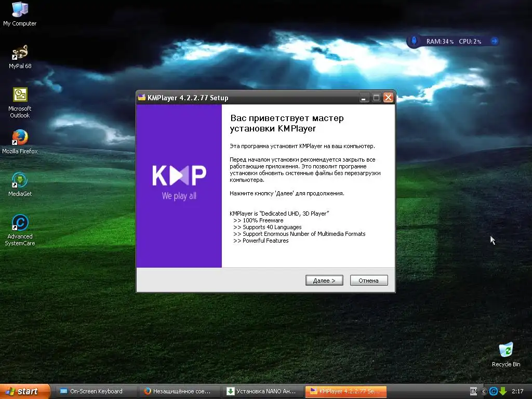
Task: Click sentence 'Нажмите кнопку Далее для продолжения'
Action: point(287,193)
